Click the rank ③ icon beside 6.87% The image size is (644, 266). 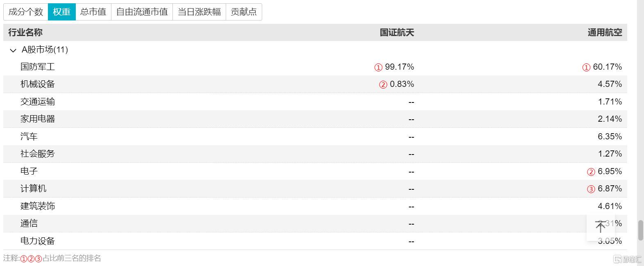591,189
